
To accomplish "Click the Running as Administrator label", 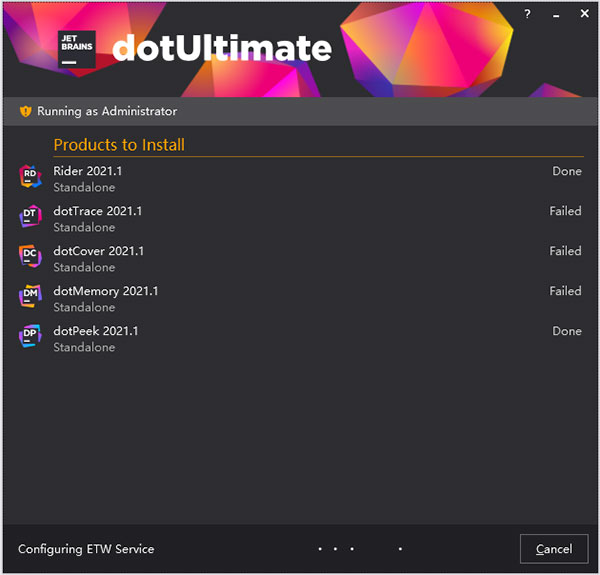I will 107,111.
